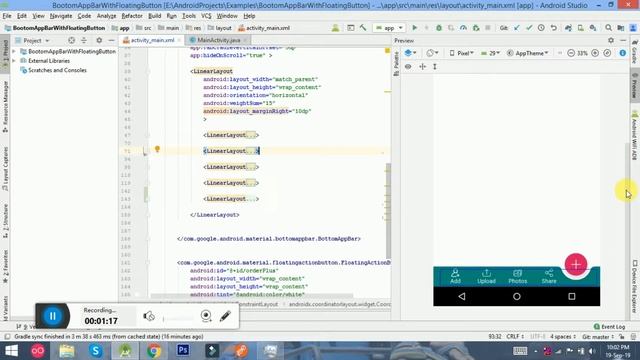Image resolution: width=640 pixels, height=360 pixels.
Task: Open the Project view selector dropdown
Action: pyautogui.click(x=32, y=40)
